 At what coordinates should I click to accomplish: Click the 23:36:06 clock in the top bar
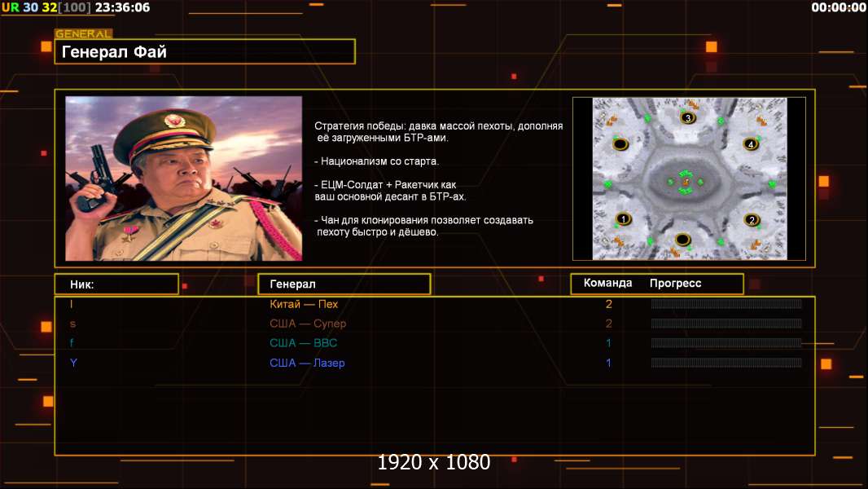tap(122, 7)
